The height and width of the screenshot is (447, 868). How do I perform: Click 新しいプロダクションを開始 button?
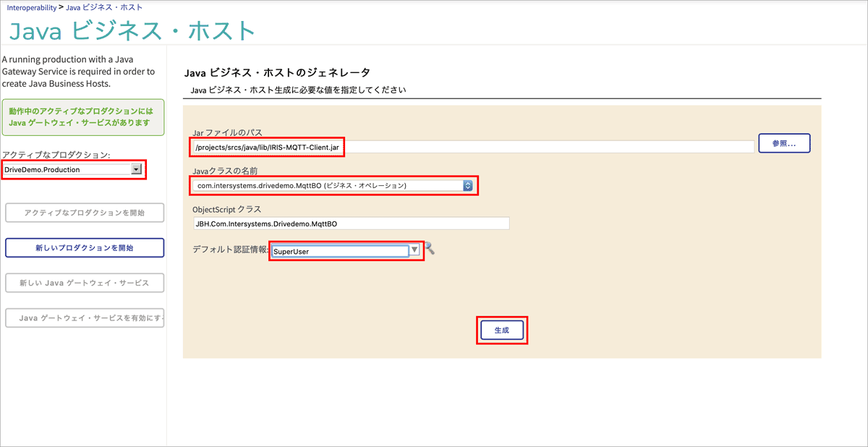click(85, 247)
